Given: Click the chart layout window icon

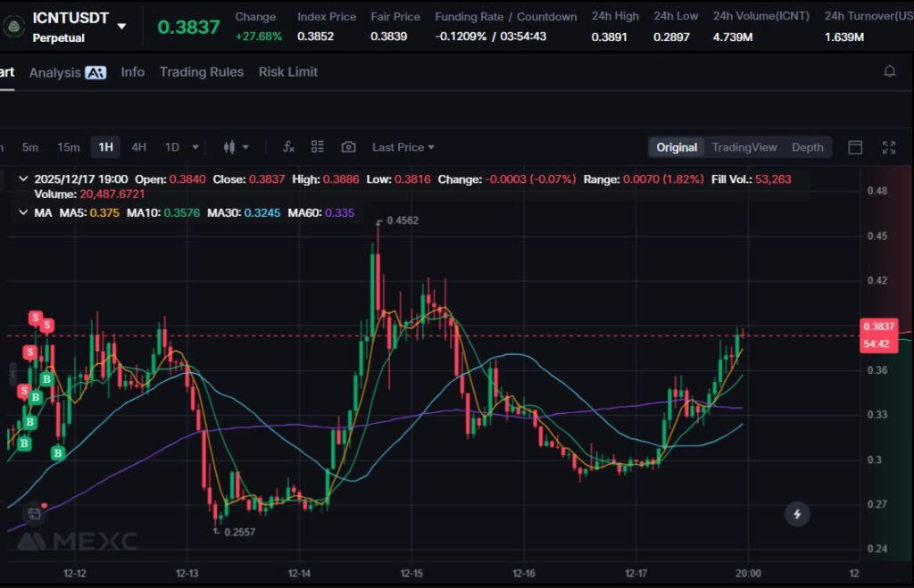Looking at the screenshot, I should [x=855, y=147].
